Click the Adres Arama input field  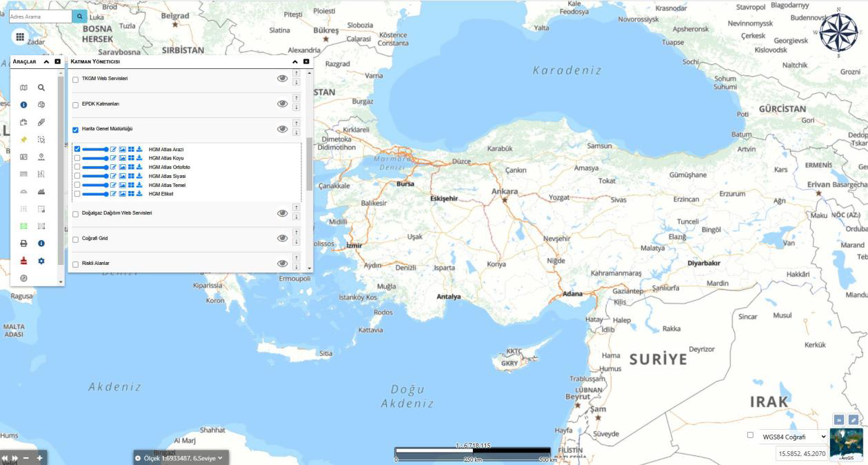tap(40, 16)
